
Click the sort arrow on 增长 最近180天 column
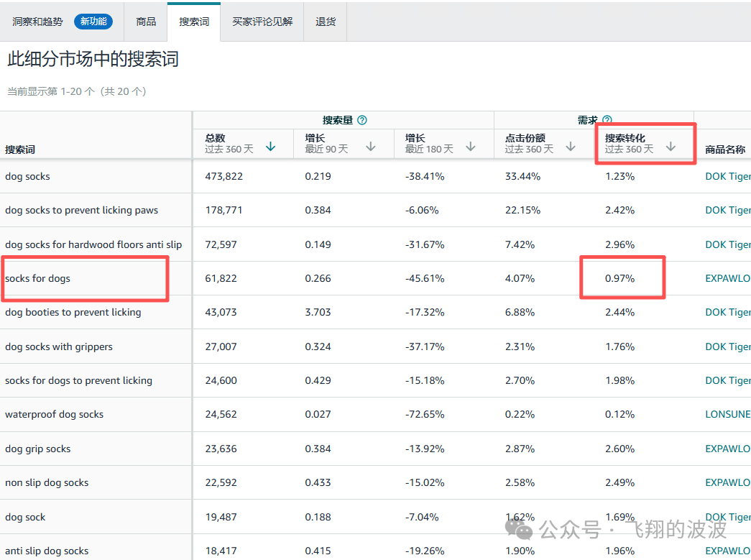tap(471, 145)
